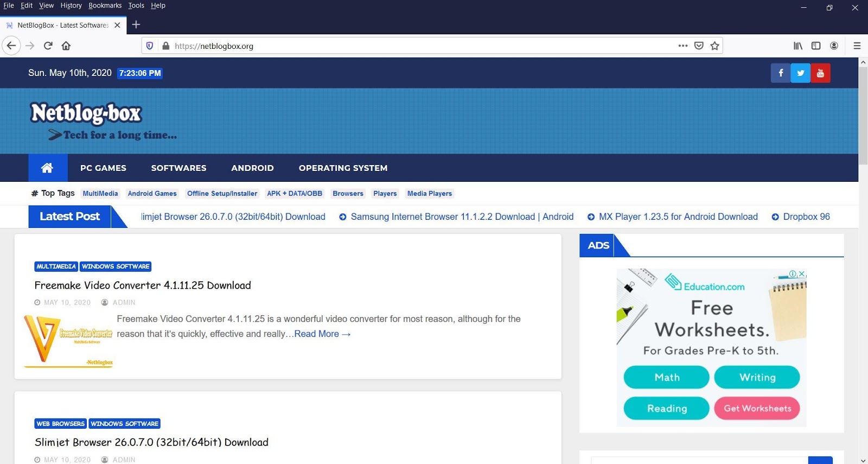This screenshot has height=464, width=868.
Task: Open WINDOWS SOFTWARE badge on Freemake post
Action: click(116, 266)
